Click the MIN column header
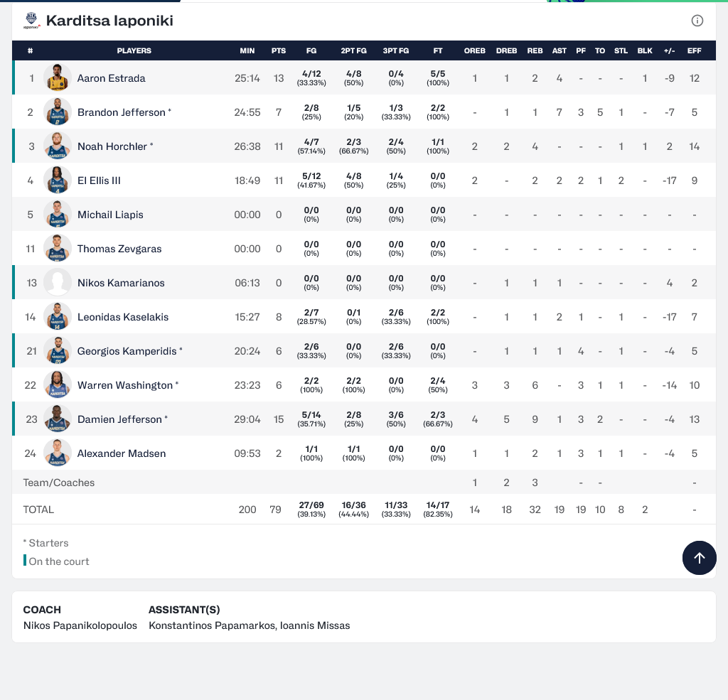728x700 pixels. click(247, 51)
